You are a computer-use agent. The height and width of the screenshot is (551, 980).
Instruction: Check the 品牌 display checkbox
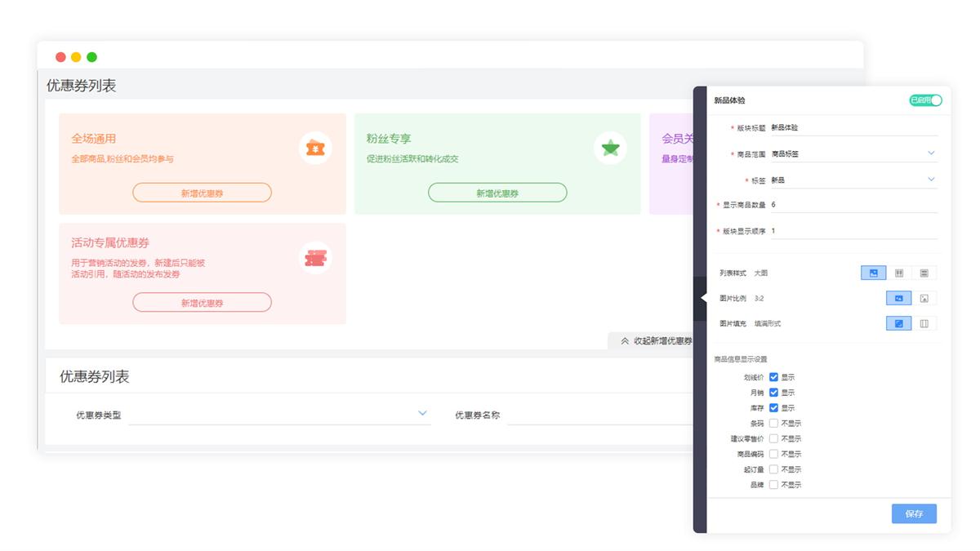coord(773,484)
